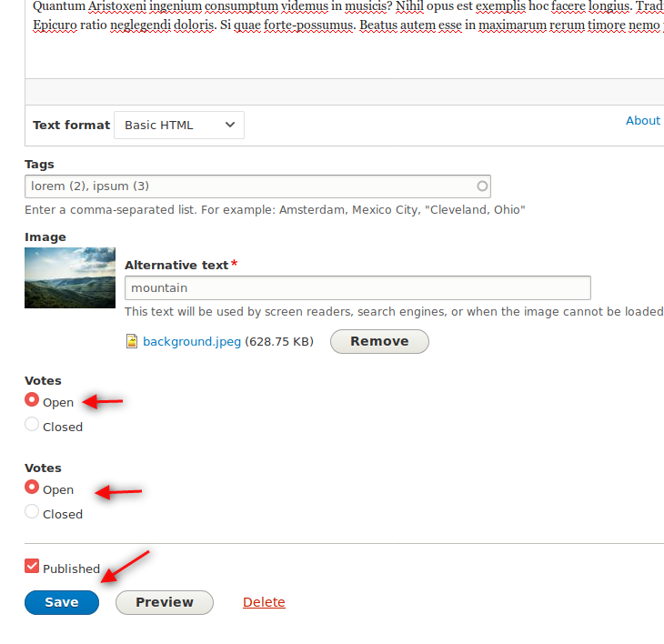Viewport: 664px width, 644px height.
Task: Click the Alternative text field
Action: [357, 288]
